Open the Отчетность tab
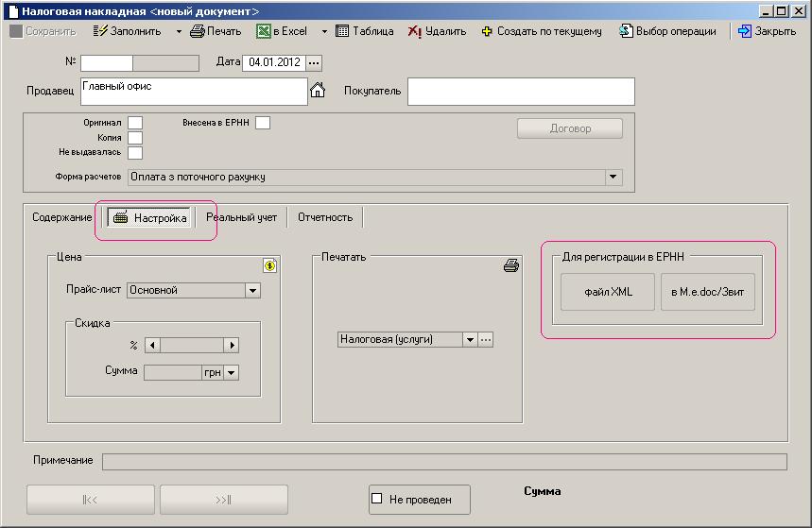This screenshot has height=528, width=812. [x=325, y=217]
